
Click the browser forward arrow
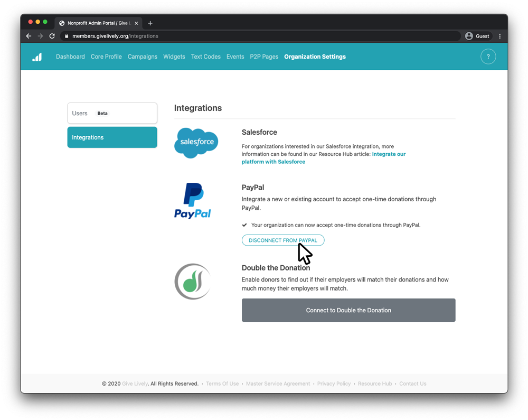click(x=41, y=36)
